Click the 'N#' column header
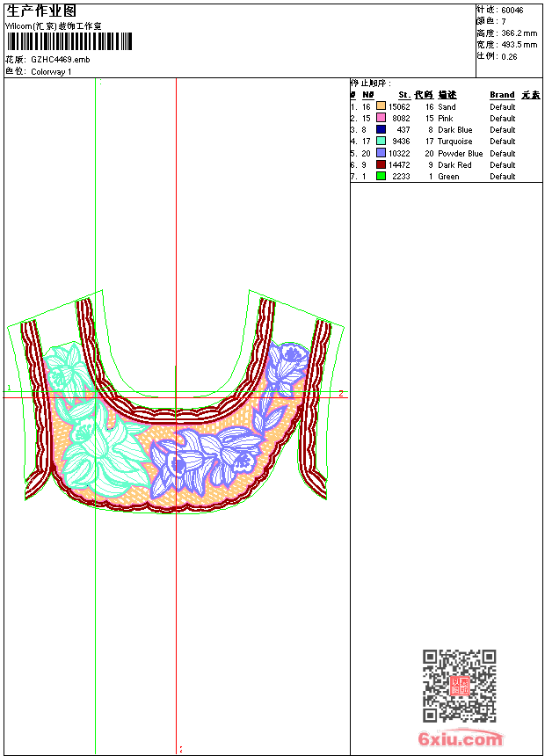This screenshot has width=545, height=756. click(x=368, y=95)
